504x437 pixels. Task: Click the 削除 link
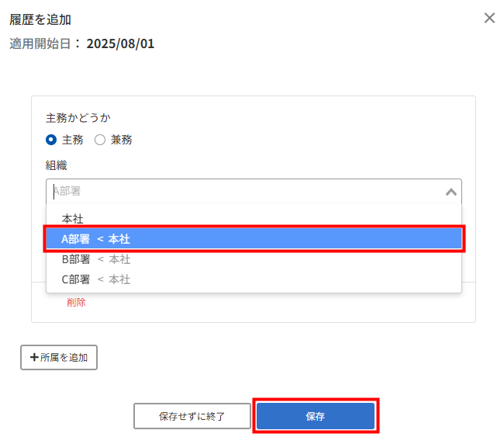pos(76,302)
